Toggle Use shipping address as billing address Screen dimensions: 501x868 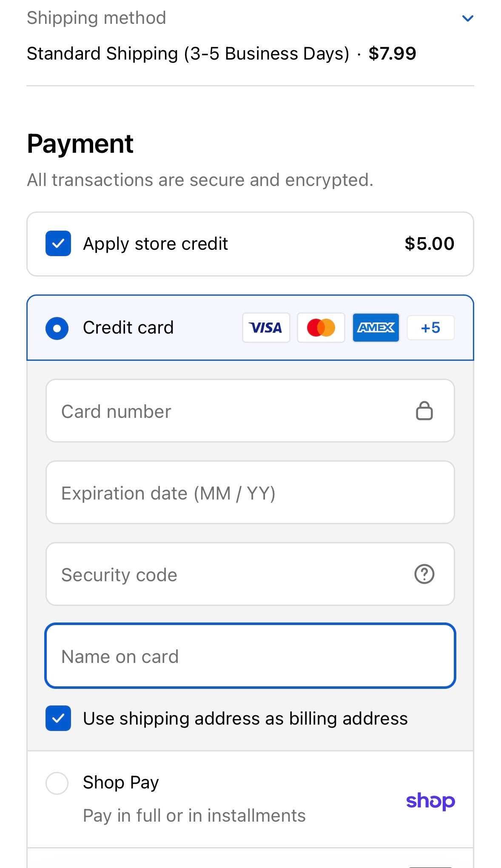[x=58, y=718]
